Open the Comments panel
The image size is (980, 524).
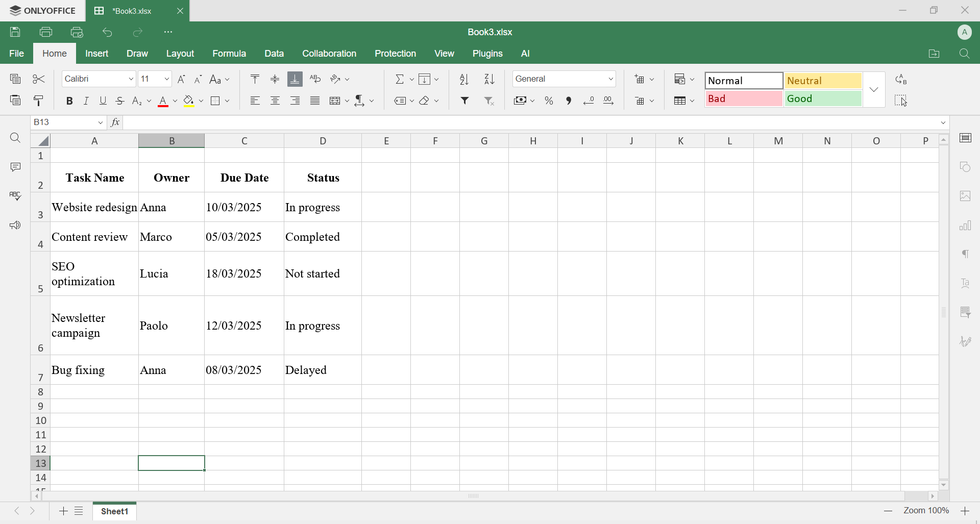(x=15, y=167)
